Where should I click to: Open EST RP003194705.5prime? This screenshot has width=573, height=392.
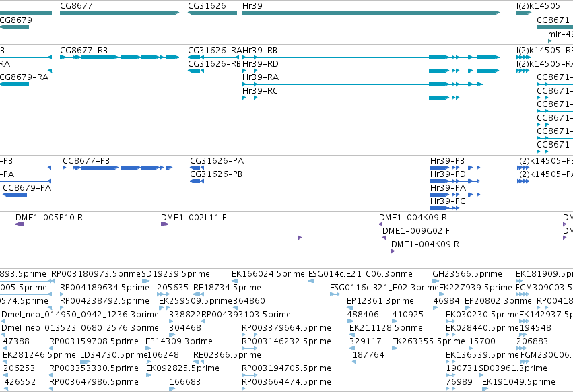pos(287,368)
